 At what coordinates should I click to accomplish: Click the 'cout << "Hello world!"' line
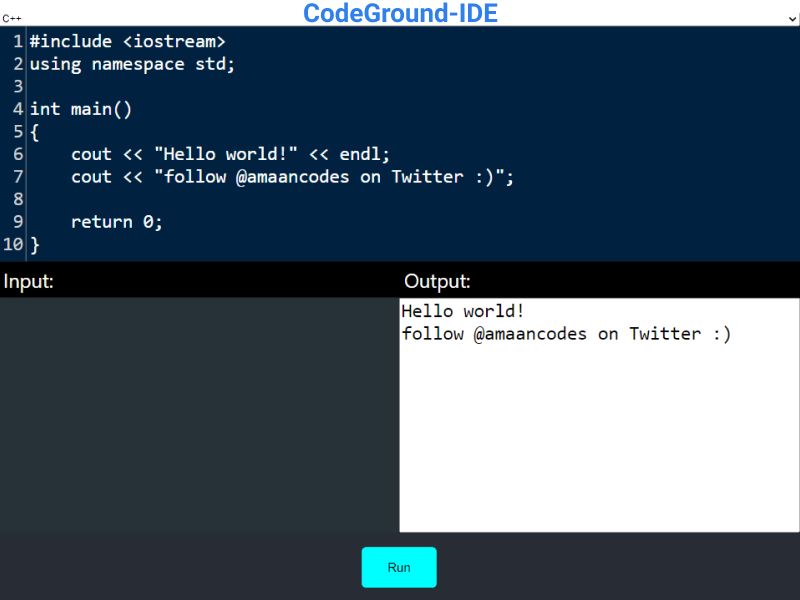(230, 154)
